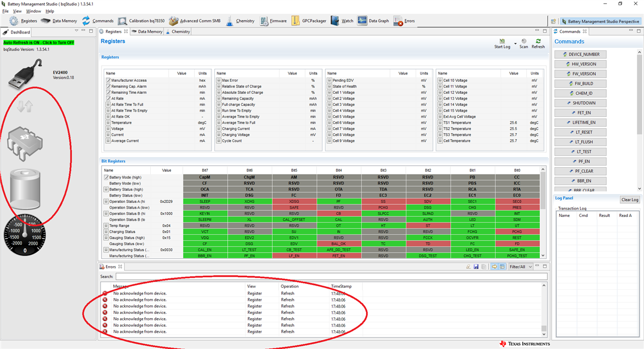Open the Firmware tool

273,21
